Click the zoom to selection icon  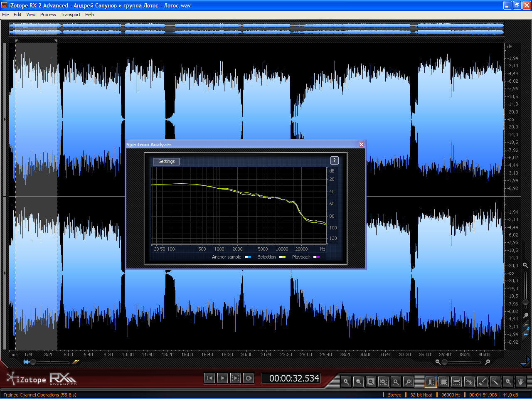point(383,381)
